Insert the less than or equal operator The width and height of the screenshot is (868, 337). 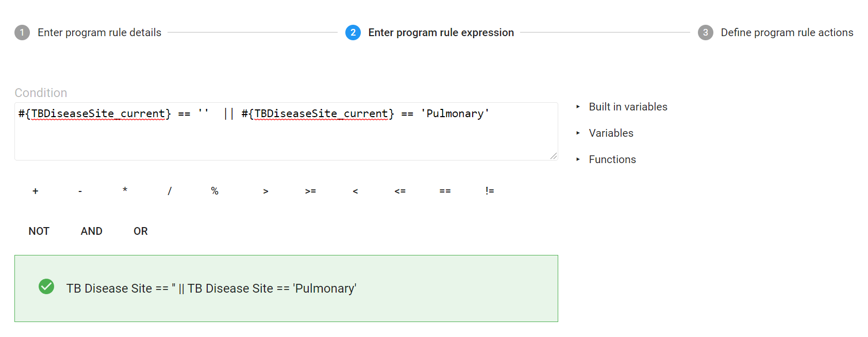[x=400, y=191]
